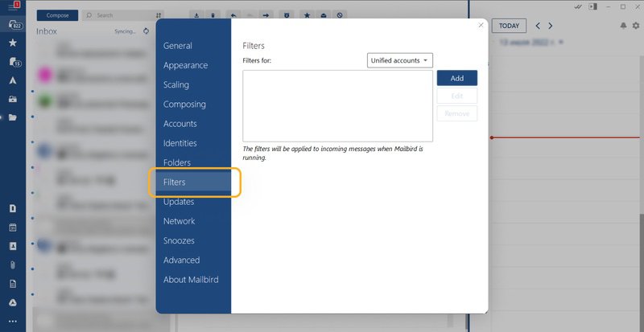
Task: Open Snoozes settings tab
Action: (x=179, y=240)
